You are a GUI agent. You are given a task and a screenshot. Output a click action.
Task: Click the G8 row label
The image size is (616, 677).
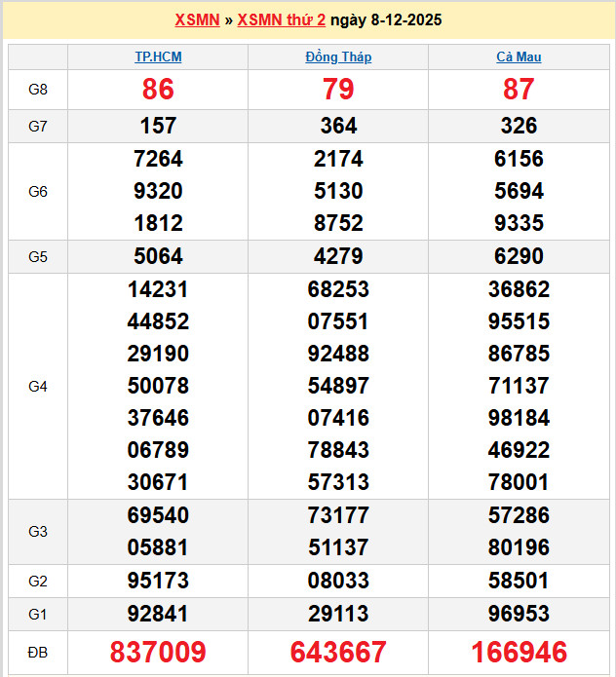coord(38,90)
